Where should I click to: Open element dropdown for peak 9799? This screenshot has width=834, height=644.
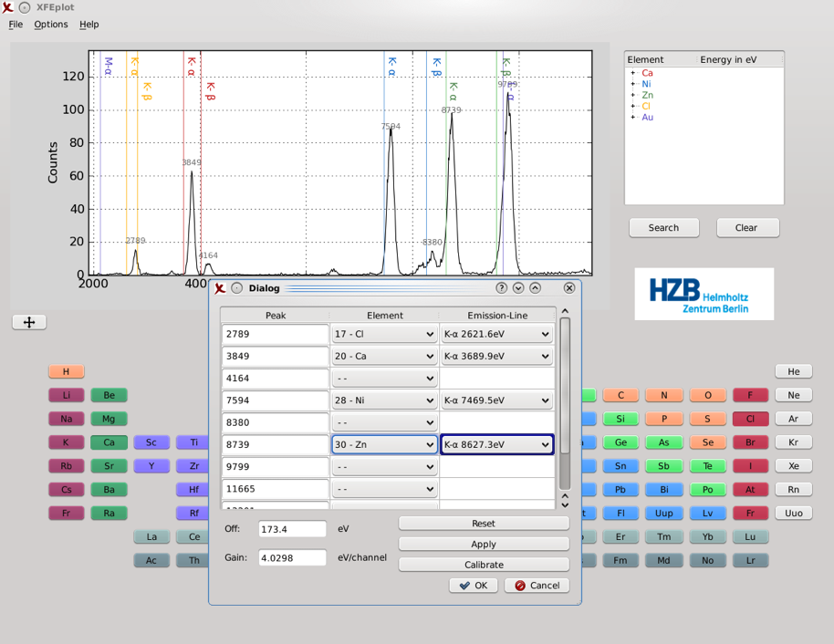(384, 467)
